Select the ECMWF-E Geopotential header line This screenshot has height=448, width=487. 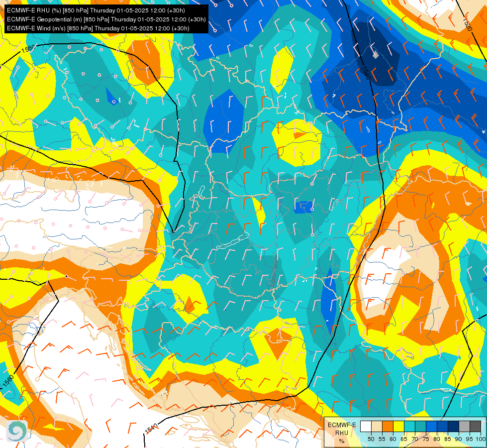[106, 19]
